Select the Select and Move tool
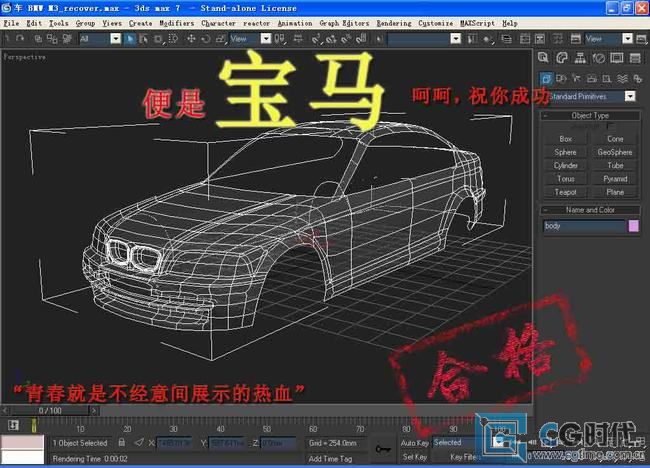650x468 pixels. coord(191,39)
